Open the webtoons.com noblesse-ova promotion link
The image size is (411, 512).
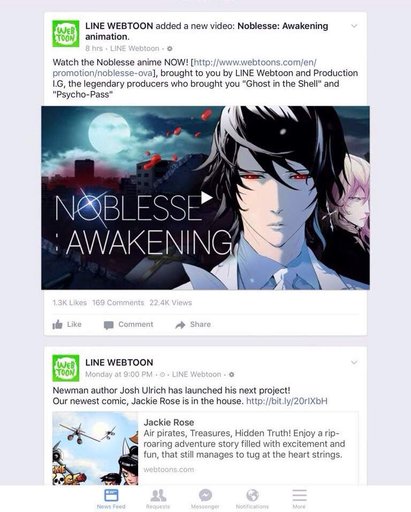click(185, 68)
